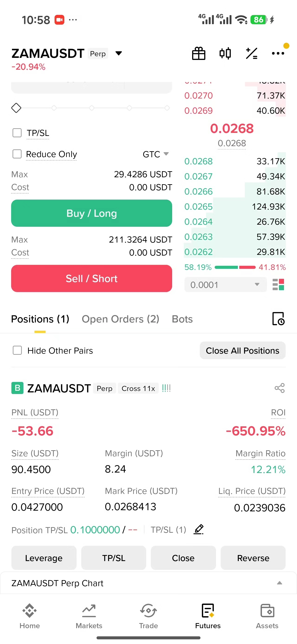
Task: Open the candlestick chart icon
Action: (225, 53)
